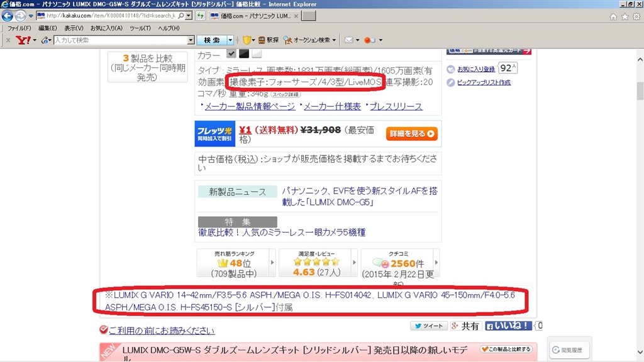Click the 入力して検索 toolbar search box
The image size is (644, 362).
(x=120, y=40)
